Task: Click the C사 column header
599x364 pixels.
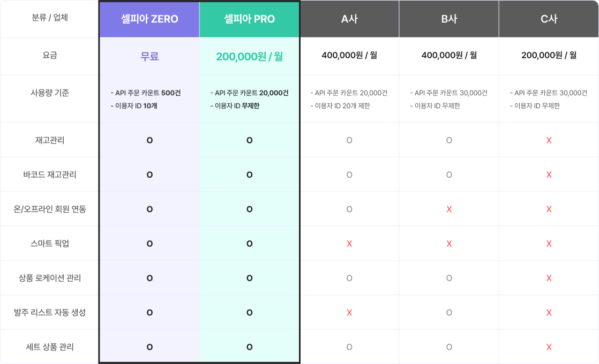Action: (549, 19)
